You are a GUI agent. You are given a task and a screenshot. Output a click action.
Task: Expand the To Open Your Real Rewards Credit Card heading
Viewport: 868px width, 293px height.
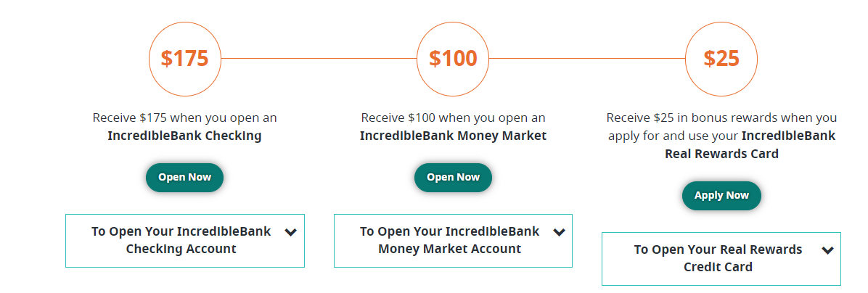click(721, 259)
